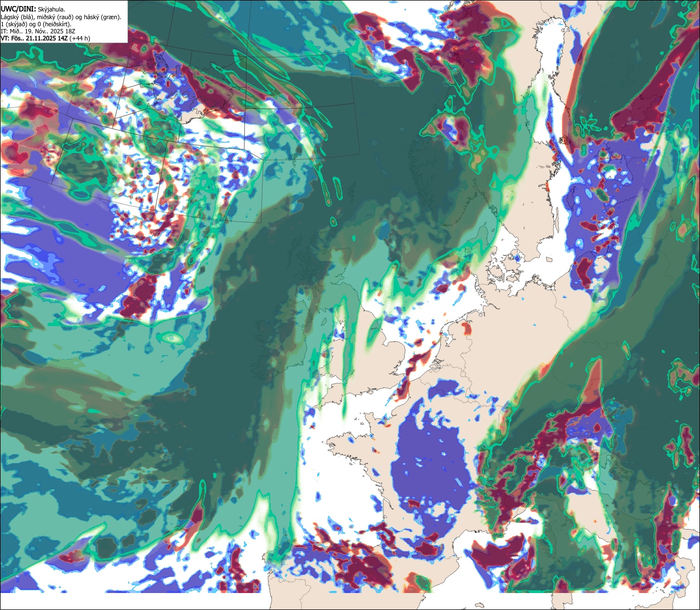Click the "Lágský (blá), miðský (rauð) og háský (græn)." line
The width and height of the screenshot is (700, 610).
[61, 16]
